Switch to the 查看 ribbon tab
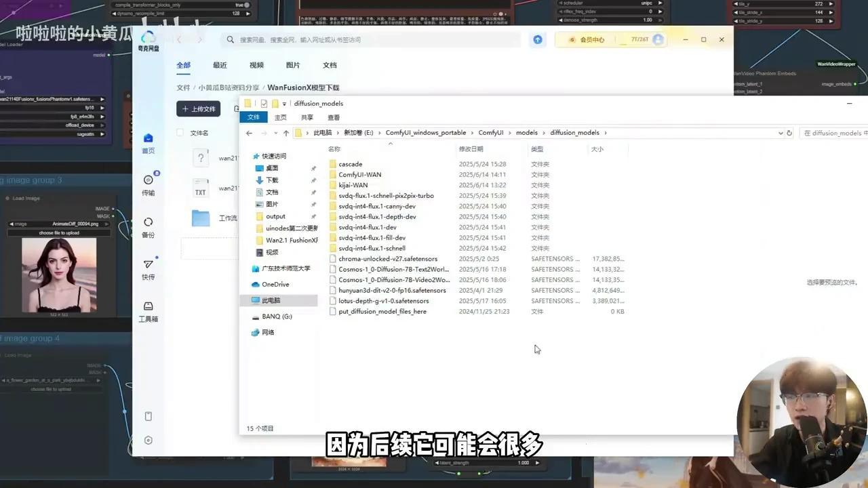The height and width of the screenshot is (488, 868). click(x=334, y=117)
